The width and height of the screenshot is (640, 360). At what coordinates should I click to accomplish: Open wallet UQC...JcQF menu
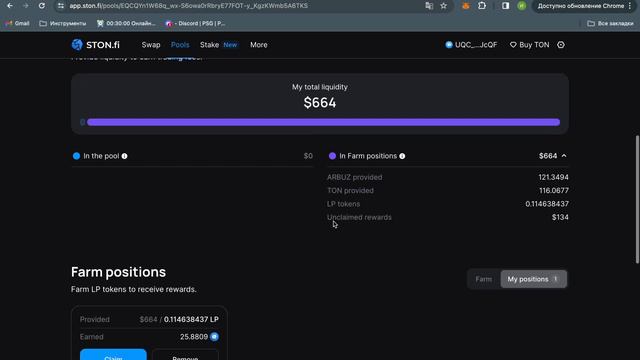click(x=471, y=45)
